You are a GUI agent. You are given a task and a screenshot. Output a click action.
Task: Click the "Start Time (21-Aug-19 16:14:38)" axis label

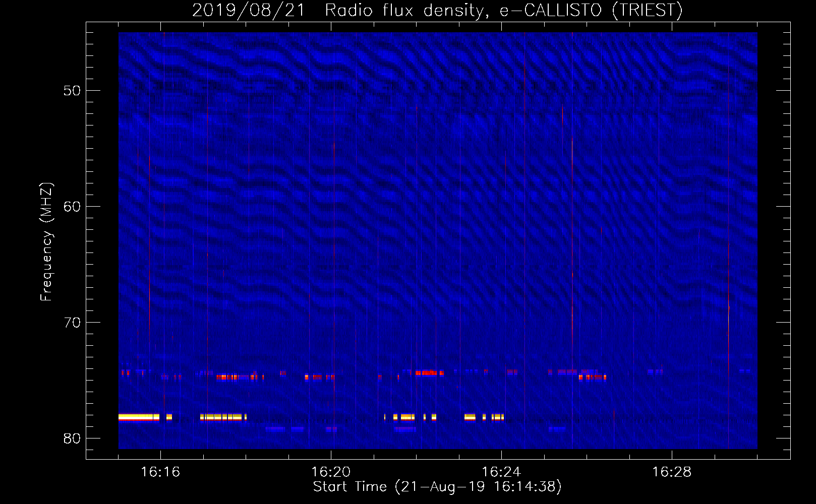437,487
